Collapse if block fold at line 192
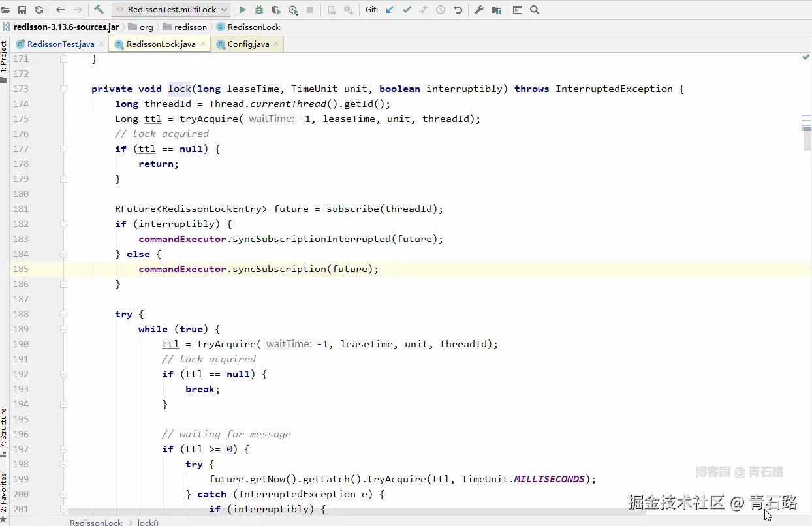Image resolution: width=812 pixels, height=526 pixels. coord(64,374)
